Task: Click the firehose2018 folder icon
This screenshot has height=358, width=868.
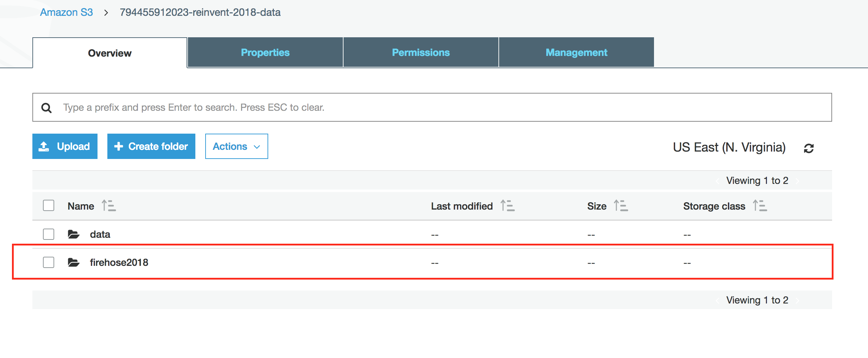Action: point(73,262)
